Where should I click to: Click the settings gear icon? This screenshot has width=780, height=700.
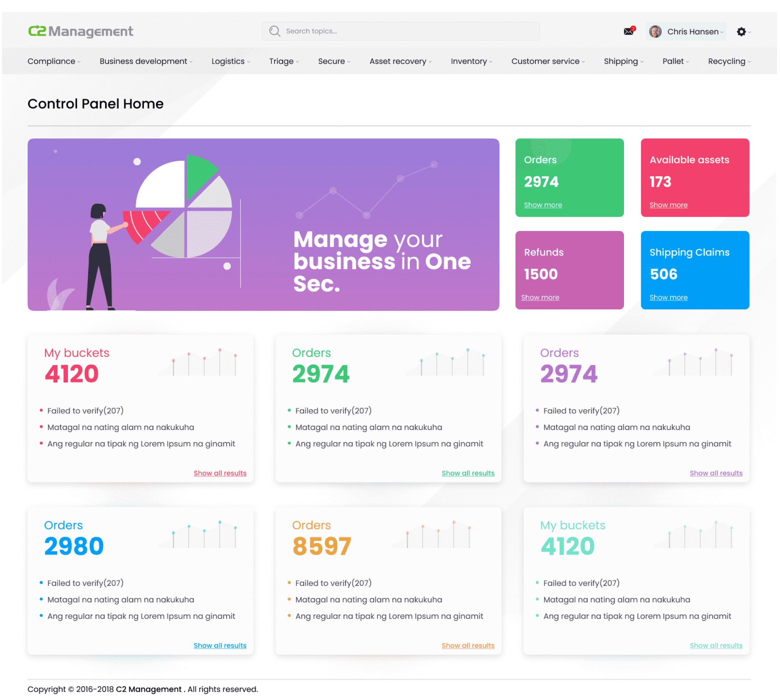741,32
